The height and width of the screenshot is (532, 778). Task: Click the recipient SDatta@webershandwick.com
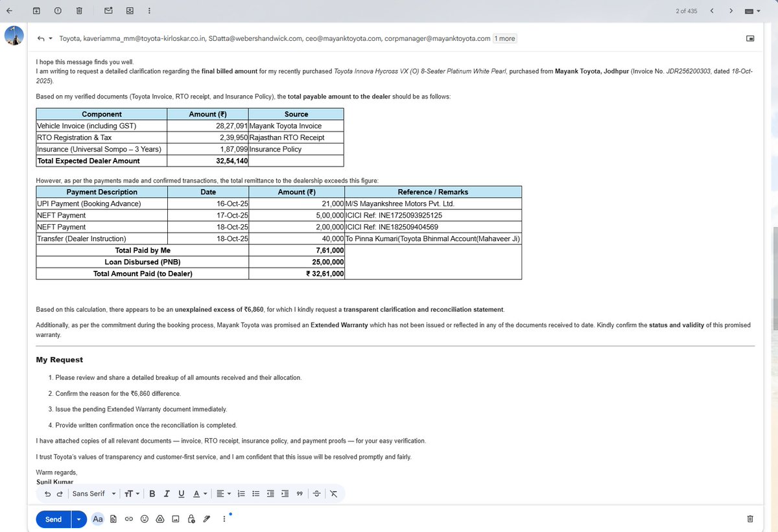[255, 39]
